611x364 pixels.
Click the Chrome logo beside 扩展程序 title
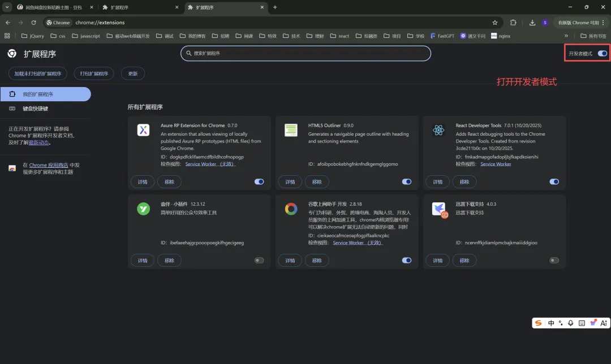click(12, 54)
